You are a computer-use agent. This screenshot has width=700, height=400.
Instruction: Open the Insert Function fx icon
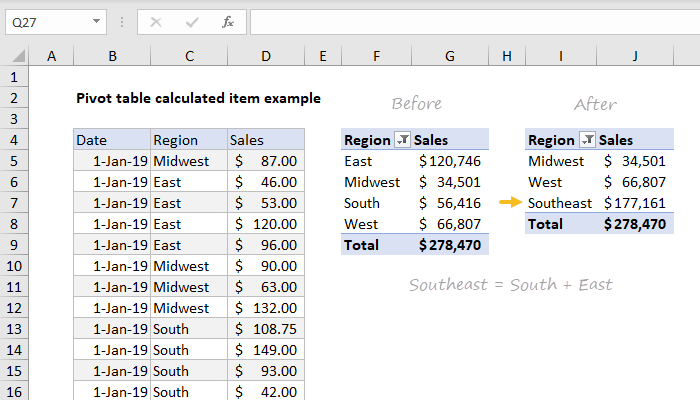pyautogui.click(x=228, y=22)
